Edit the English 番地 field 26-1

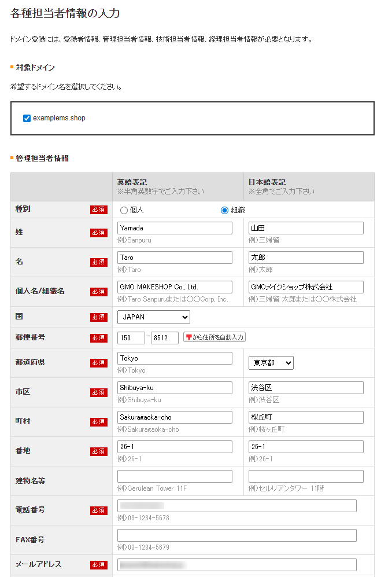pyautogui.click(x=175, y=447)
